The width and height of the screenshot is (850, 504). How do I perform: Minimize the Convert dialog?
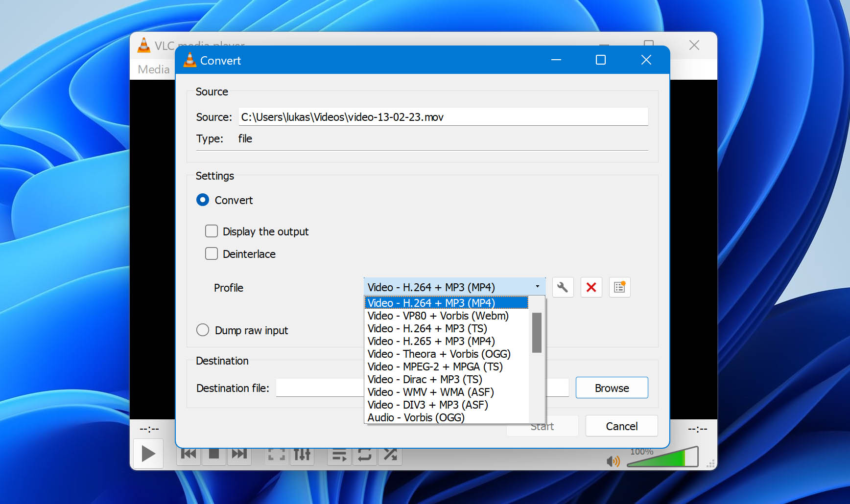556,60
